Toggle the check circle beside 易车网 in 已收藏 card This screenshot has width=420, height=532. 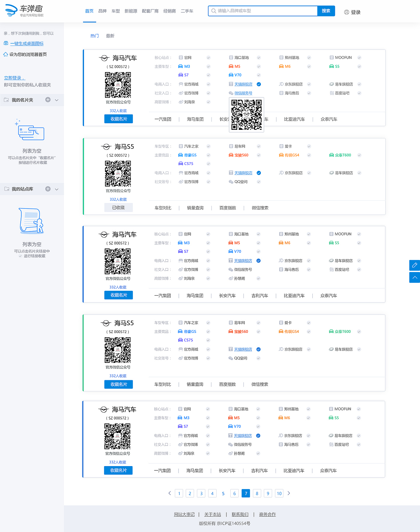coord(259,146)
